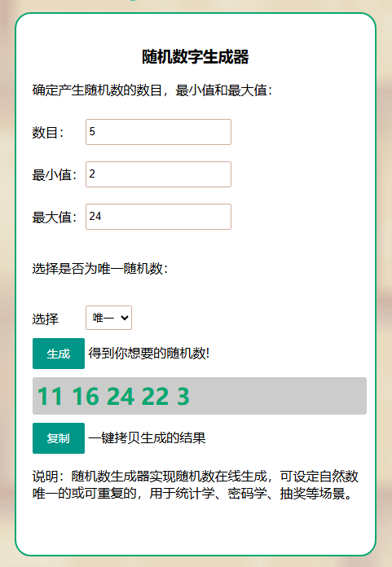The width and height of the screenshot is (392, 567).
Task: Click the green number 11 in results
Action: 50,396
